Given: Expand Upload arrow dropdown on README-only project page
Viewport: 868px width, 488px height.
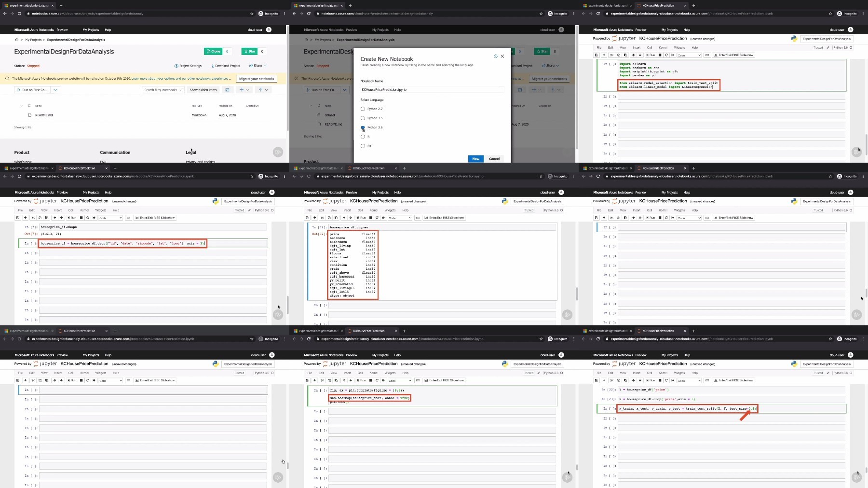Looking at the screenshot, I should coord(263,90).
